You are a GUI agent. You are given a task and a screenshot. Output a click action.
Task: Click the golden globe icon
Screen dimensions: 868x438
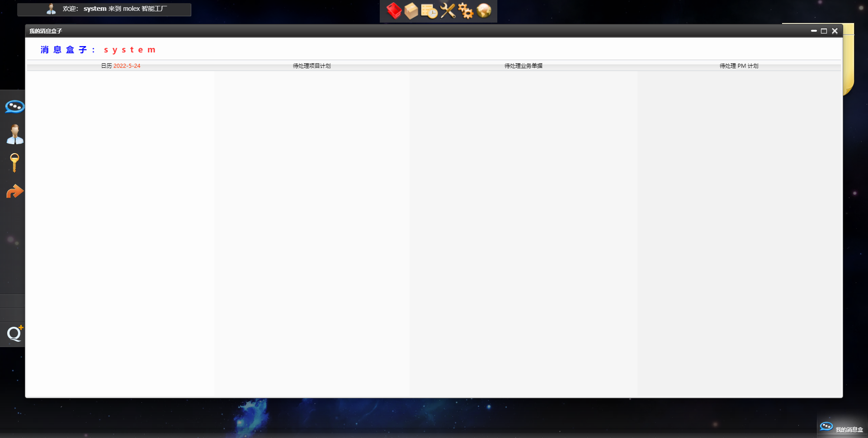point(484,11)
